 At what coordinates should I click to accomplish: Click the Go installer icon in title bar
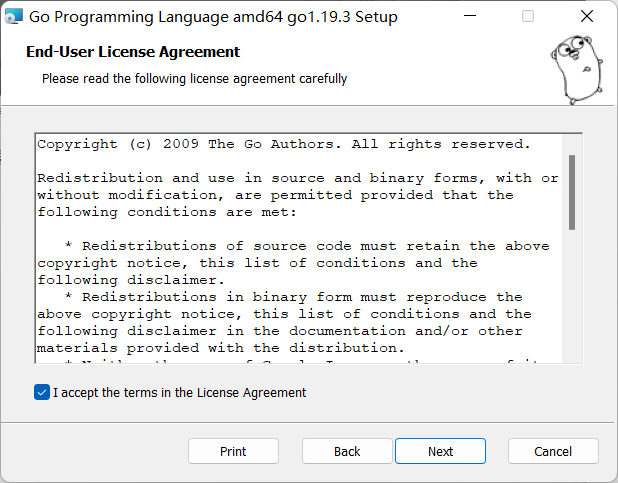pos(14,17)
